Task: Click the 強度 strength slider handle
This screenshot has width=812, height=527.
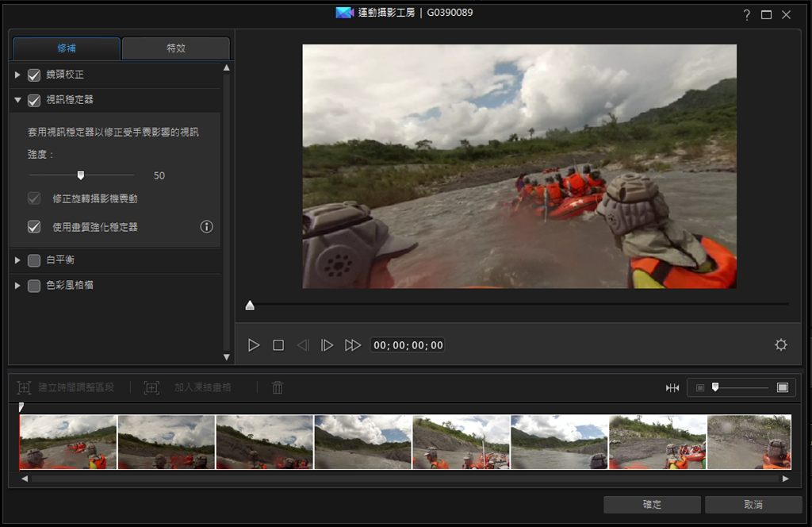Action: (81, 175)
